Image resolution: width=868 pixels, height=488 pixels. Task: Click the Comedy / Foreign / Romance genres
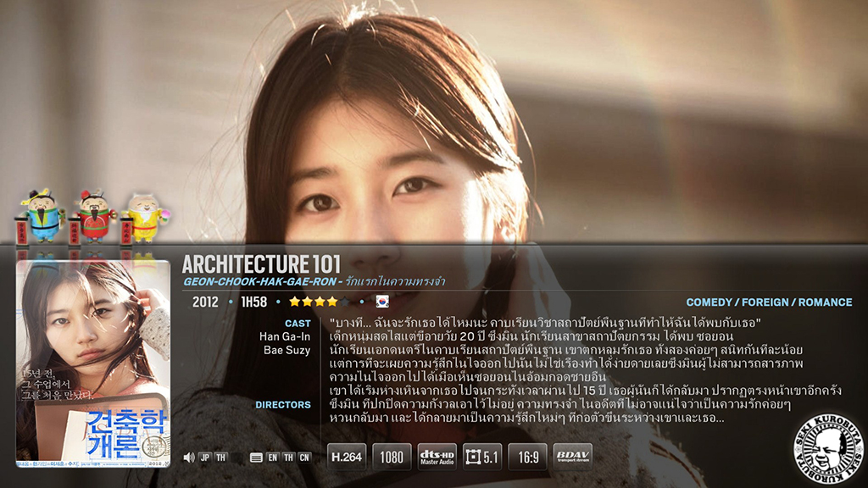(x=769, y=302)
